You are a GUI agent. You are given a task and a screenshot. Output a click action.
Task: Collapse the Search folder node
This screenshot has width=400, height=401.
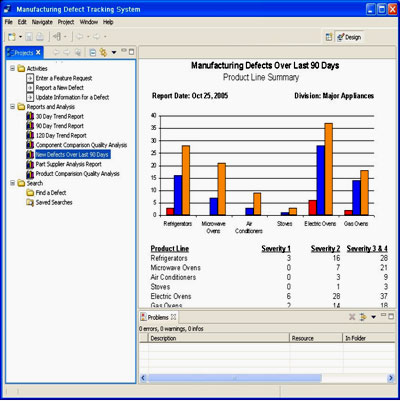coord(13,183)
